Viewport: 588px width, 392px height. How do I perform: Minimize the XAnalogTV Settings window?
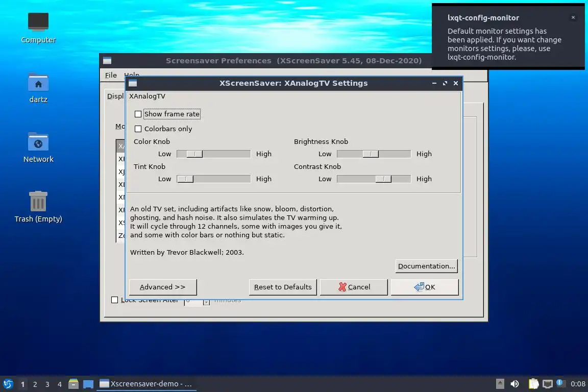coord(434,83)
